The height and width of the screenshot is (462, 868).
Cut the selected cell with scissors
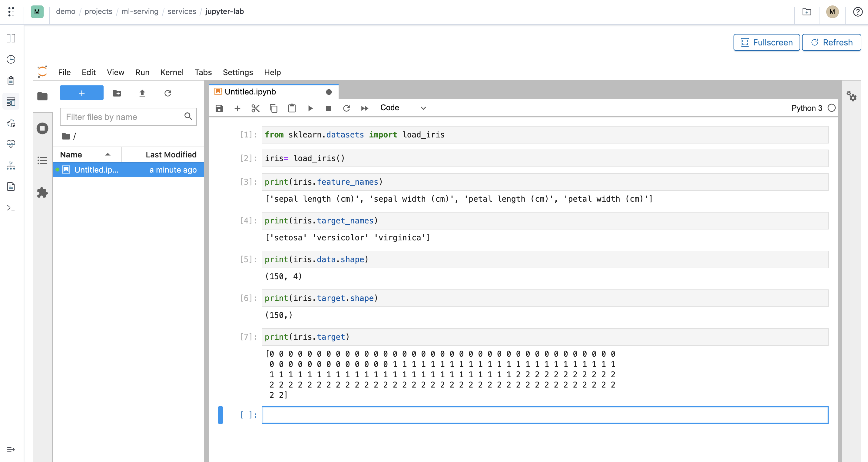point(255,108)
